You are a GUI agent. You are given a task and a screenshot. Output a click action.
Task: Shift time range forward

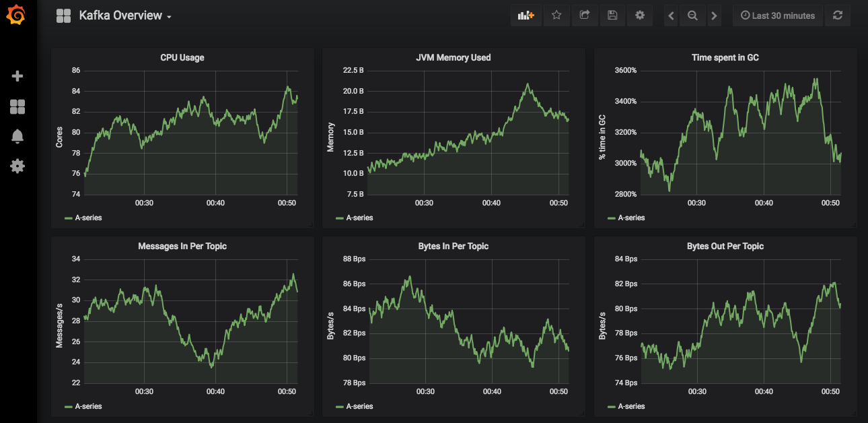[x=714, y=15]
